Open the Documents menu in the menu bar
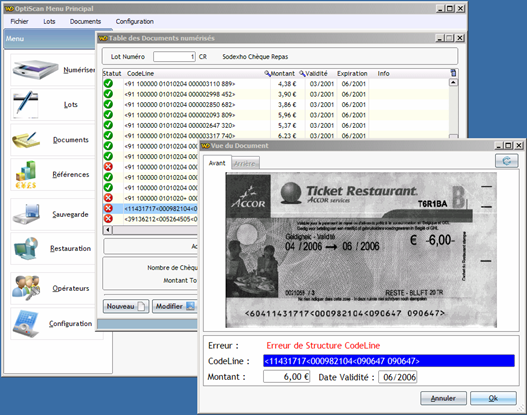The image size is (527, 415). point(85,22)
